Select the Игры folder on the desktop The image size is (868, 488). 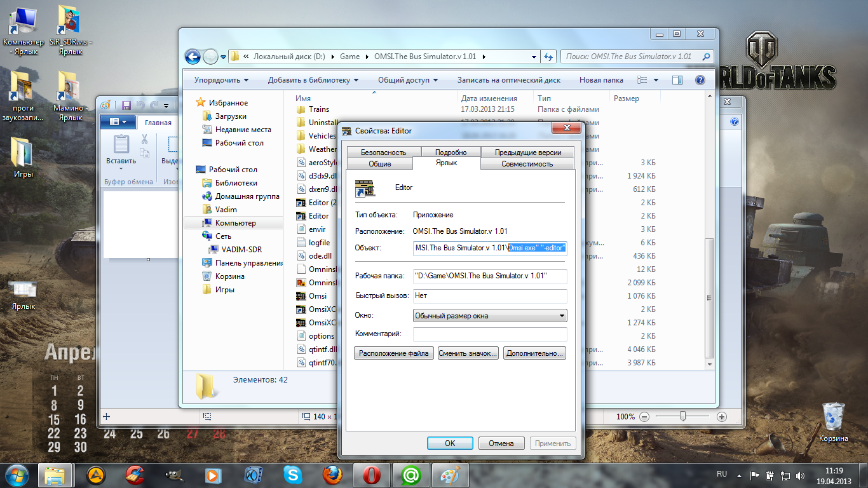23,157
